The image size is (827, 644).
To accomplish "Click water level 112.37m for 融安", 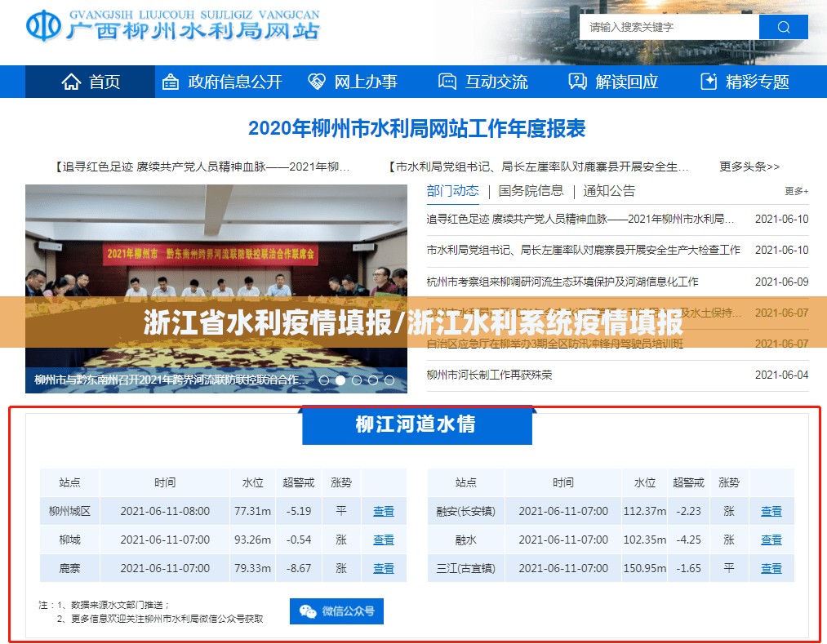I will (x=644, y=511).
